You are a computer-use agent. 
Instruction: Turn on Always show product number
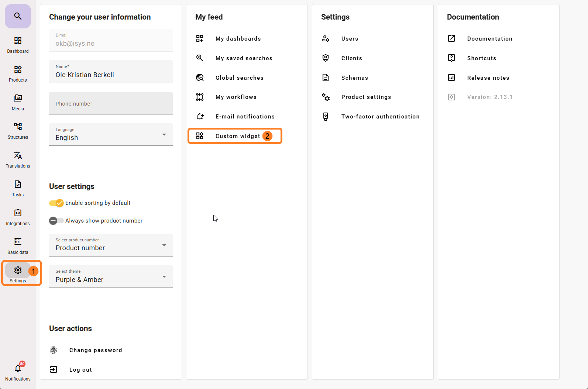[x=56, y=221]
